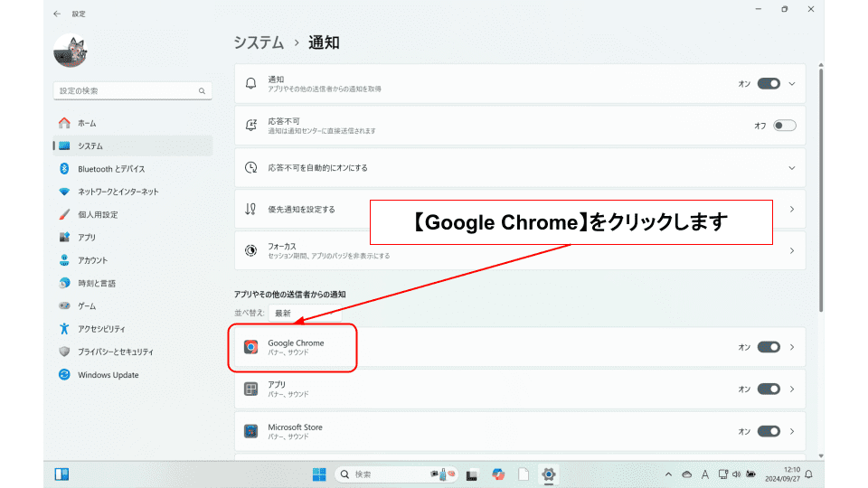Click the Microsoft Store icon in notifications list
Image resolution: width=868 pixels, height=488 pixels.
coord(250,431)
